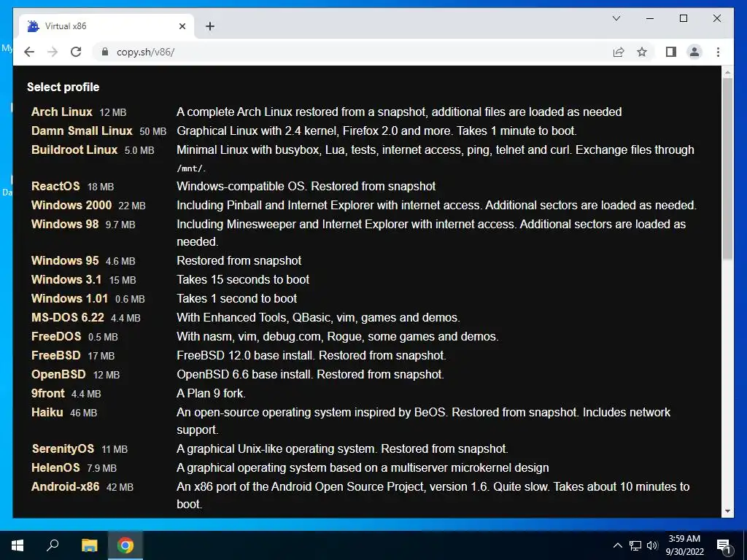Click the '/mnt/.' path text

191,168
